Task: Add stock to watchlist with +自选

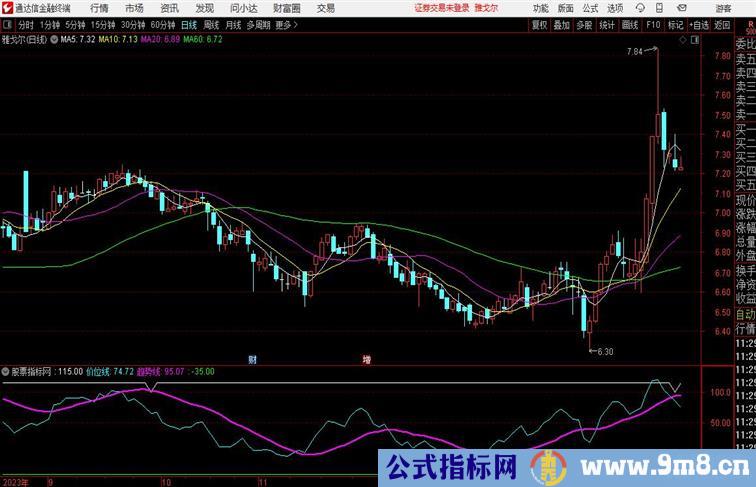Action: pos(698,25)
